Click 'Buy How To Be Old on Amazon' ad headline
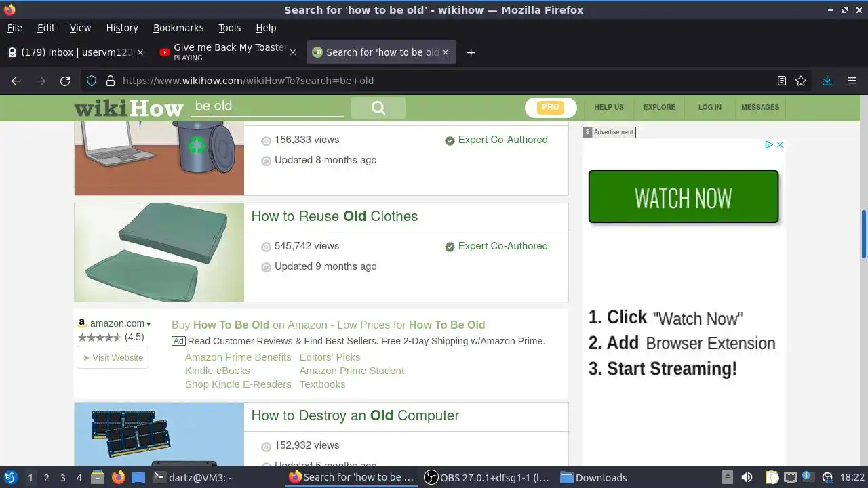This screenshot has width=868, height=488. coord(328,325)
